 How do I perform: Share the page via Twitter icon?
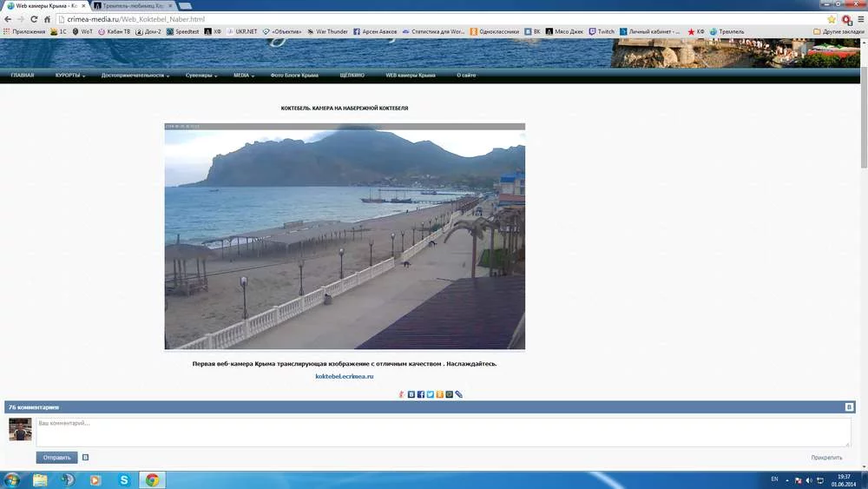(431, 394)
